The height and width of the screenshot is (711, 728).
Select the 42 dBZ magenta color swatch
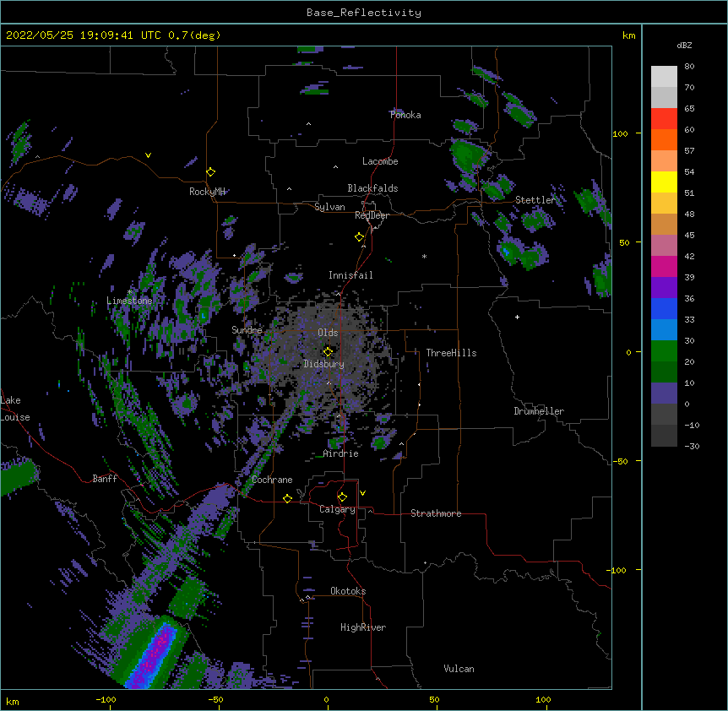[x=664, y=266]
